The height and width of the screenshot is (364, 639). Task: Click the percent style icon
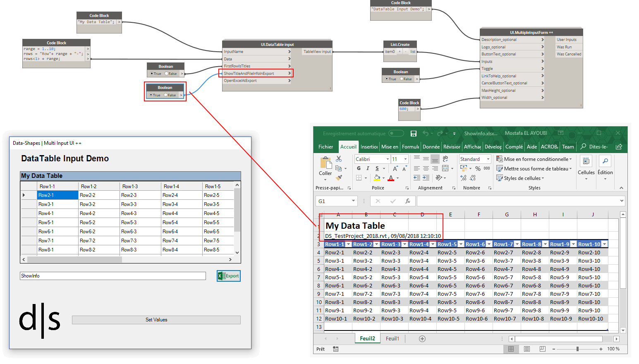pos(478,168)
